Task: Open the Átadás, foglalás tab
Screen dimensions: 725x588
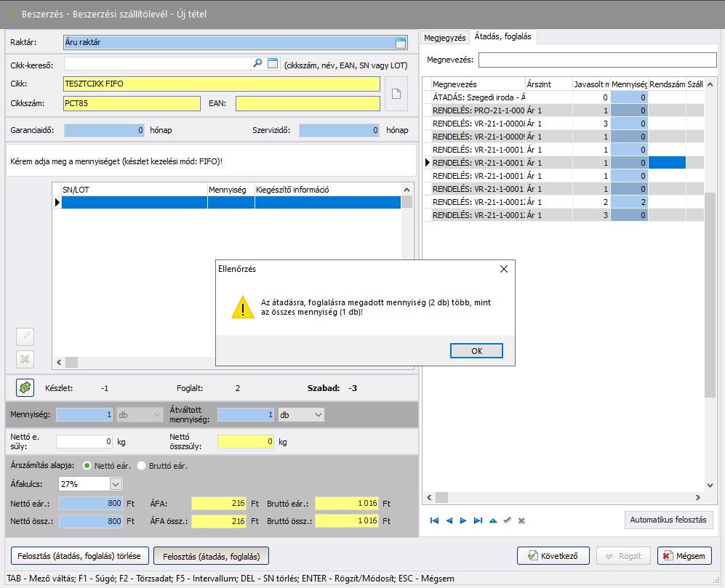Action: 502,36
